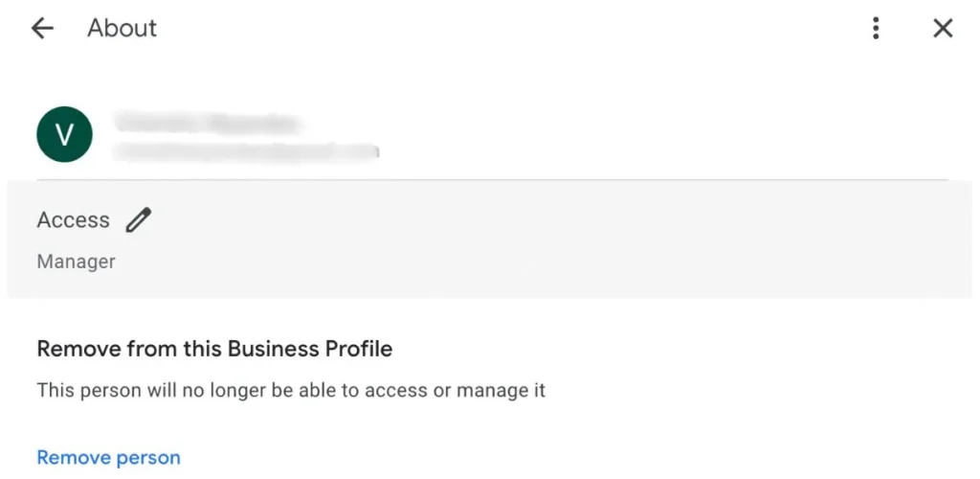The image size is (980, 479).
Task: Close the About panel with X
Action: (x=943, y=28)
